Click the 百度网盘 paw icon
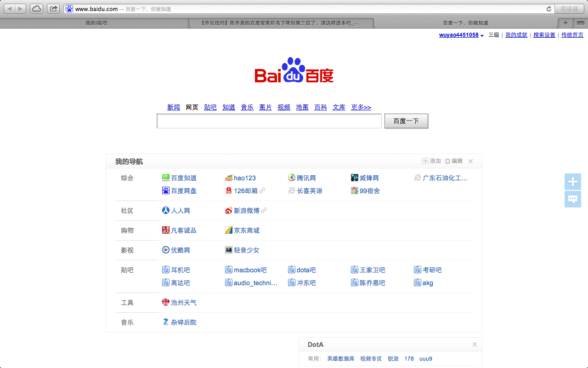The width and height of the screenshot is (588, 368). click(166, 190)
